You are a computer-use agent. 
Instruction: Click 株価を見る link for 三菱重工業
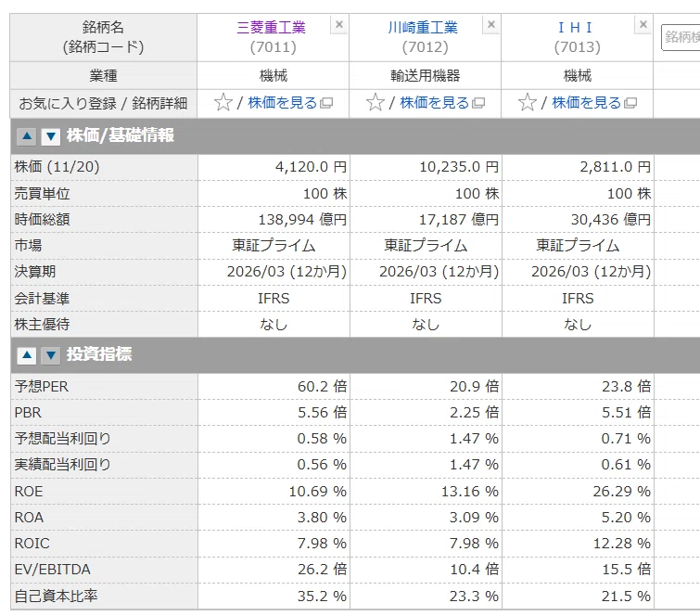click(283, 103)
